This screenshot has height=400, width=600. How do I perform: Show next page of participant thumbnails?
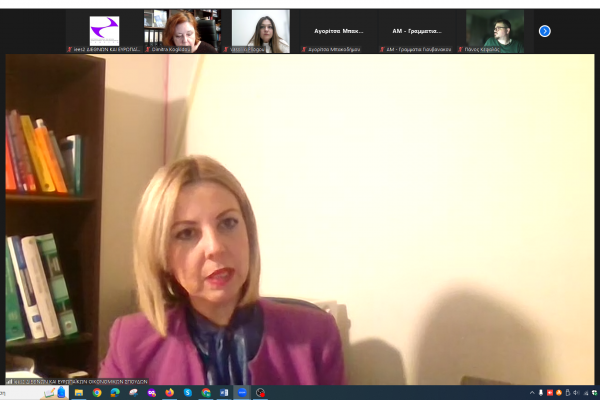click(x=545, y=31)
